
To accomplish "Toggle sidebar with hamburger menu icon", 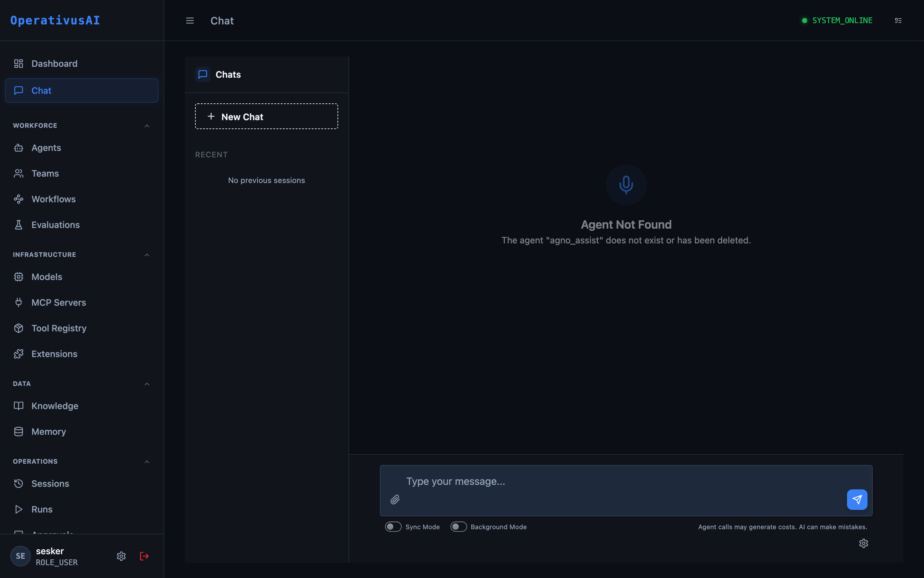I will [190, 21].
